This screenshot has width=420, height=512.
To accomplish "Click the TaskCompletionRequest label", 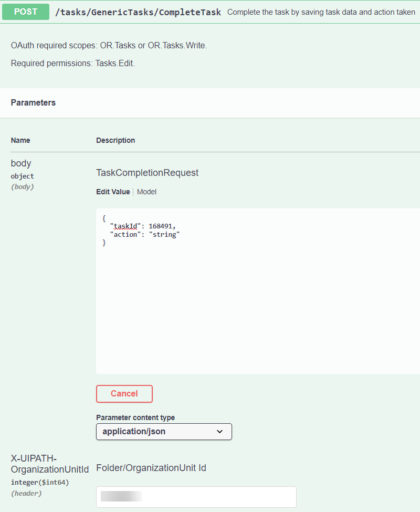I will [147, 173].
